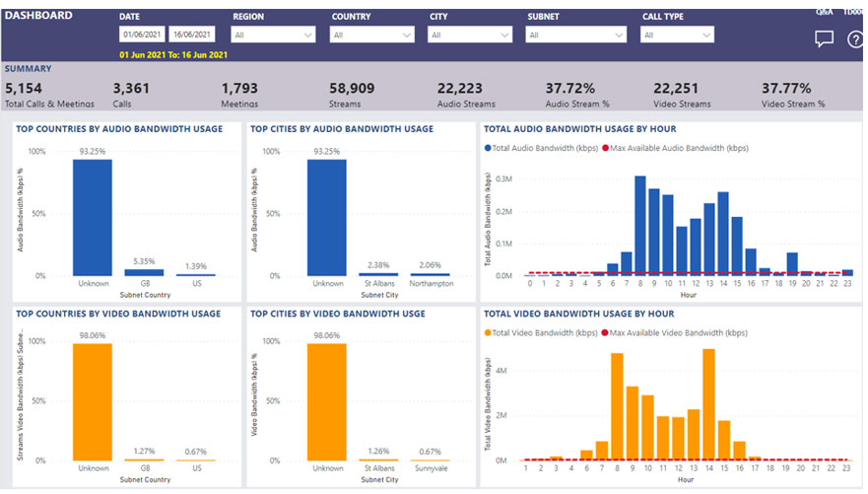Select the St Albans bar in audio cities chart

[x=378, y=274]
